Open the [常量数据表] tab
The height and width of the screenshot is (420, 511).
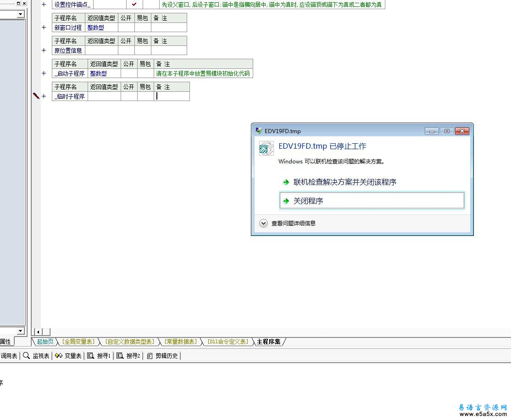pyautogui.click(x=181, y=342)
